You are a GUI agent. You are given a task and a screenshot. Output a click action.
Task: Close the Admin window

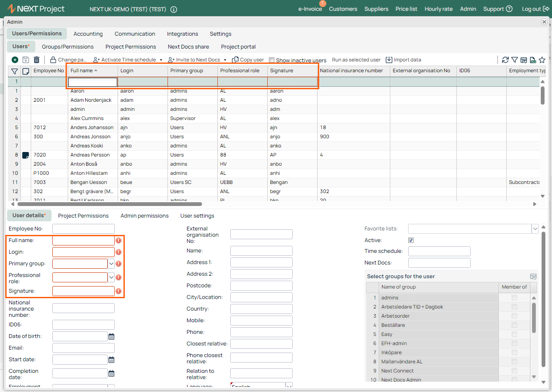point(544,22)
